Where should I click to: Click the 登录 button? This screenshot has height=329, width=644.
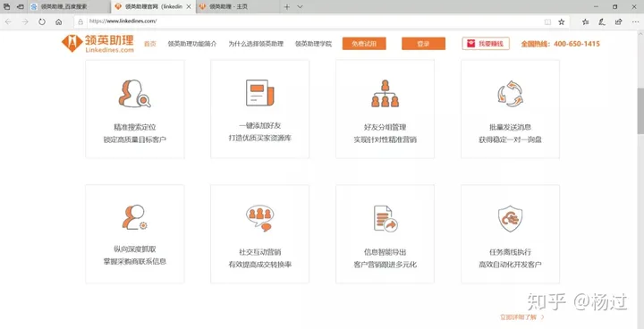pyautogui.click(x=423, y=44)
